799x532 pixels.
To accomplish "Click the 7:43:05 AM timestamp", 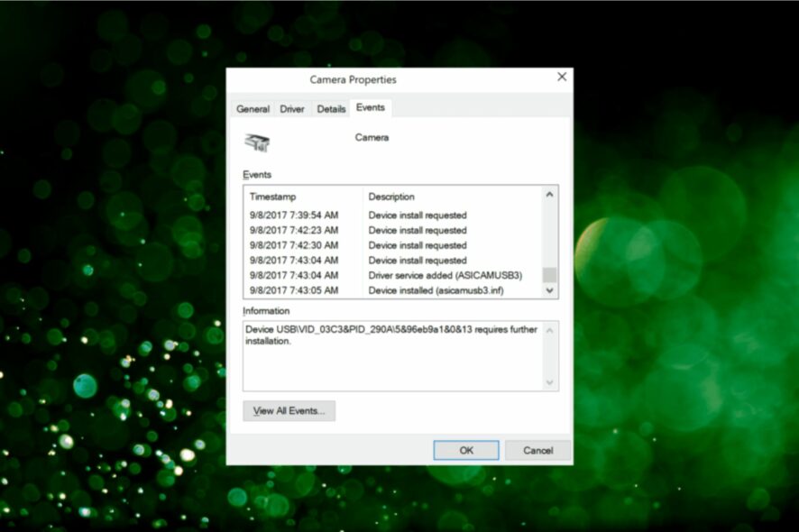I will coord(294,290).
